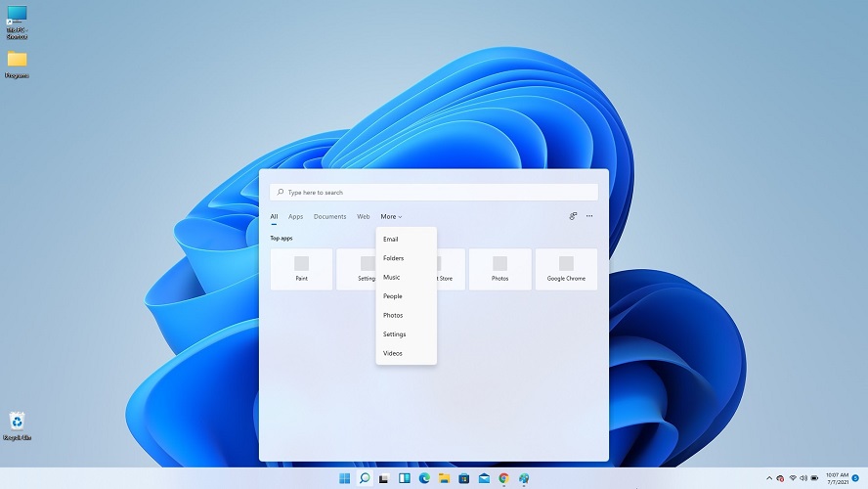Launch Microsoft Edge from the taskbar
Screen dimensions: 868x489
[x=424, y=478]
